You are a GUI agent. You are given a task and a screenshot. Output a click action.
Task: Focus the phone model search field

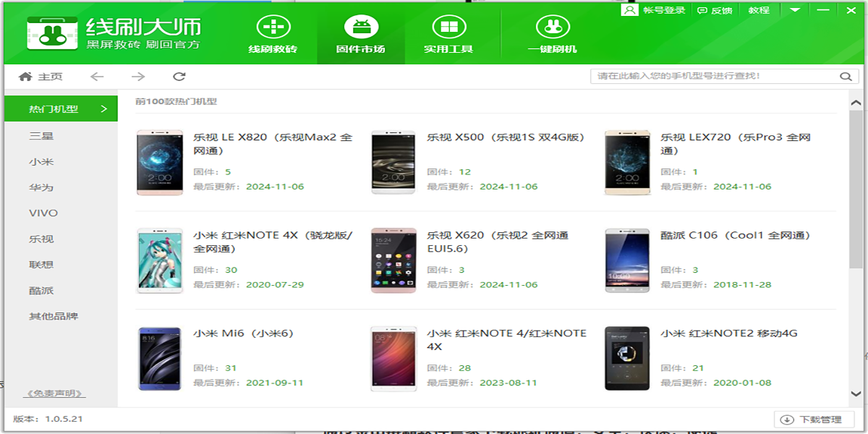click(715, 76)
